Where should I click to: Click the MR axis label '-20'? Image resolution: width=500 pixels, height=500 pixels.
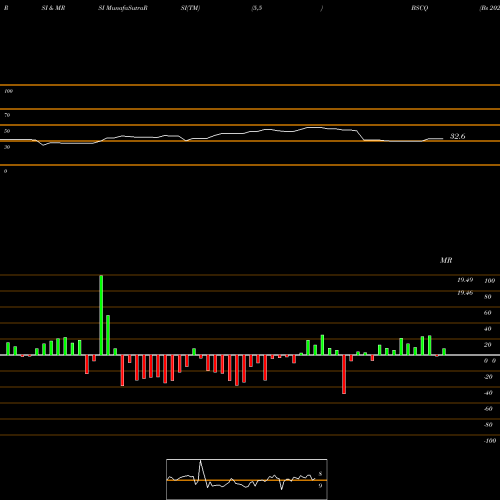point(488,377)
